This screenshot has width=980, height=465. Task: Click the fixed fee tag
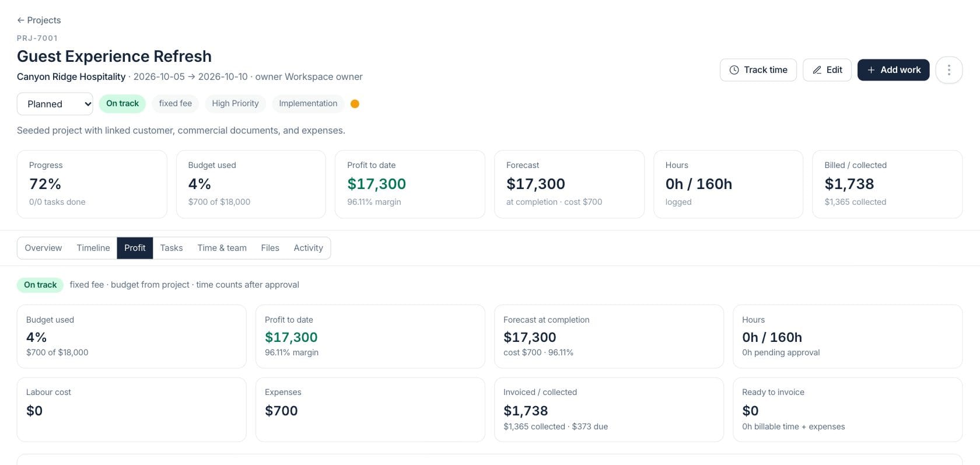(x=176, y=103)
